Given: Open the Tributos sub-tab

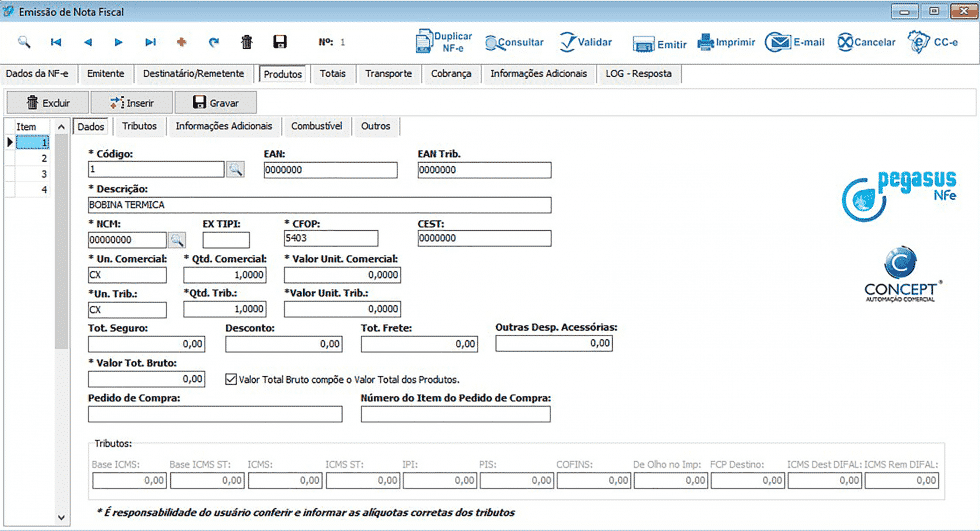Looking at the screenshot, I should coord(139,126).
